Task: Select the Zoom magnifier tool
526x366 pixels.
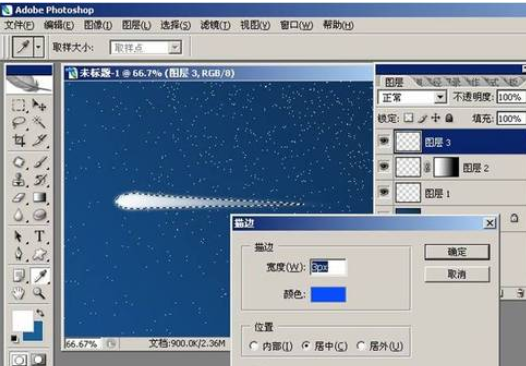Action: click(x=40, y=293)
